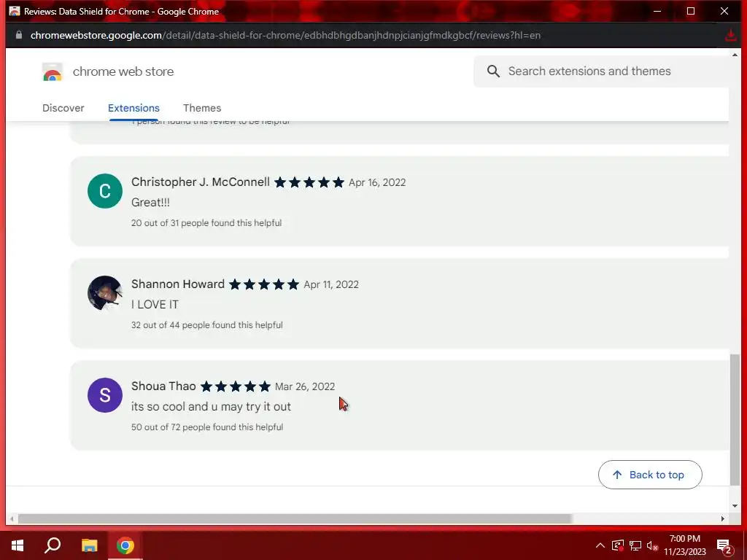Click the URL in the address bar
Viewport: 747px width, 560px height.
click(x=285, y=35)
